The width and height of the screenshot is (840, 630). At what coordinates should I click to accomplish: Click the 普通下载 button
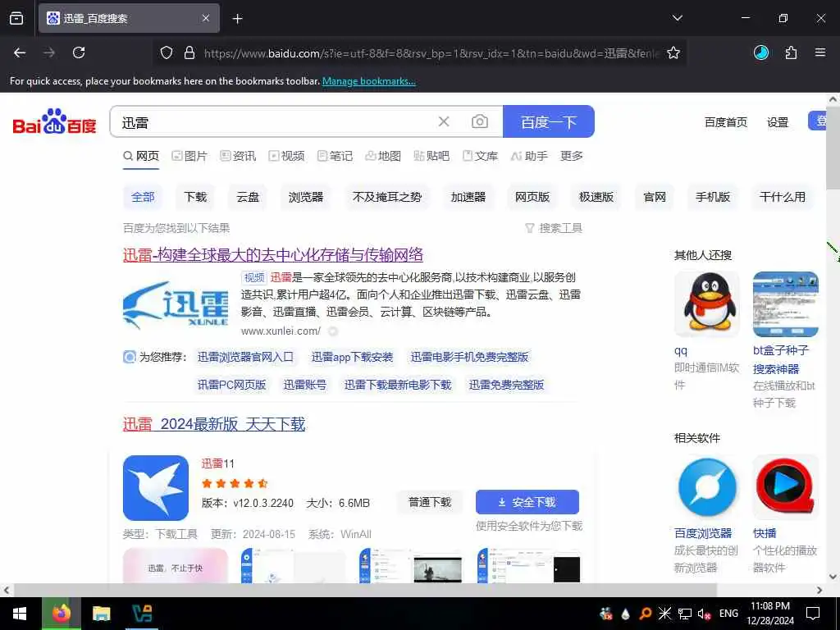coord(430,502)
